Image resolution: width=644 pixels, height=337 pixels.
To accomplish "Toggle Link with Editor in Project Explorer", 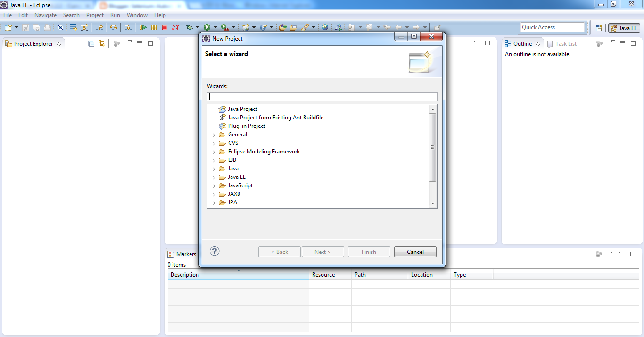I will point(102,44).
